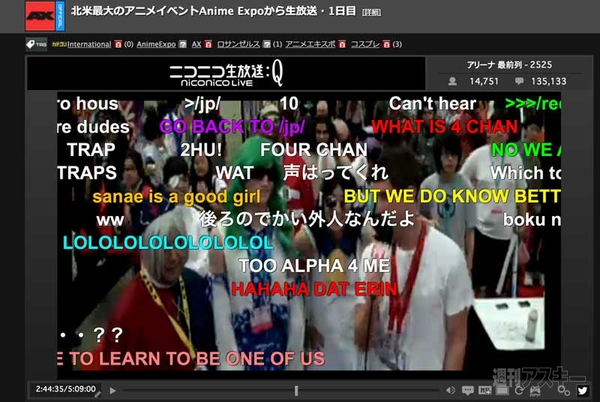
Task: Click the 135,133 comment count
Action: pos(549,81)
